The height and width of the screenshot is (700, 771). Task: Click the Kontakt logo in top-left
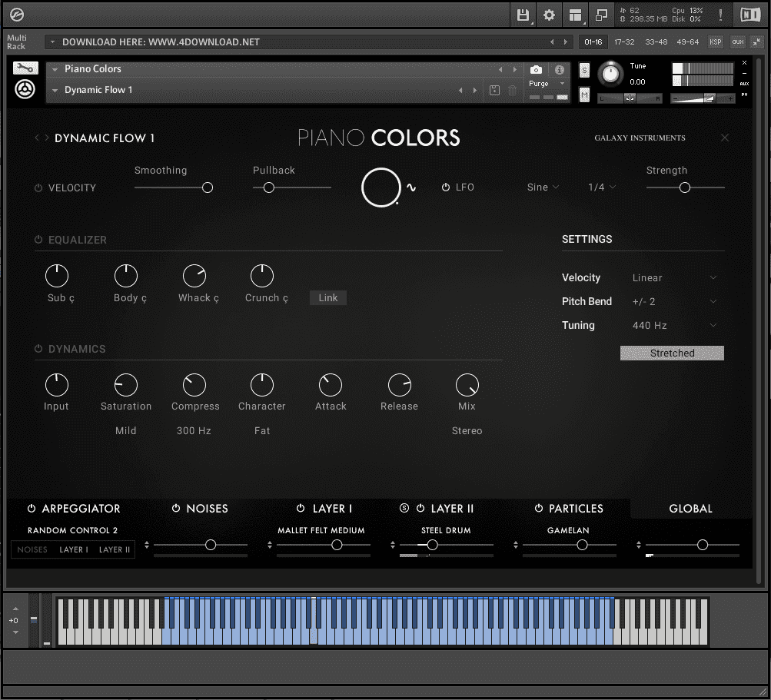tap(17, 15)
